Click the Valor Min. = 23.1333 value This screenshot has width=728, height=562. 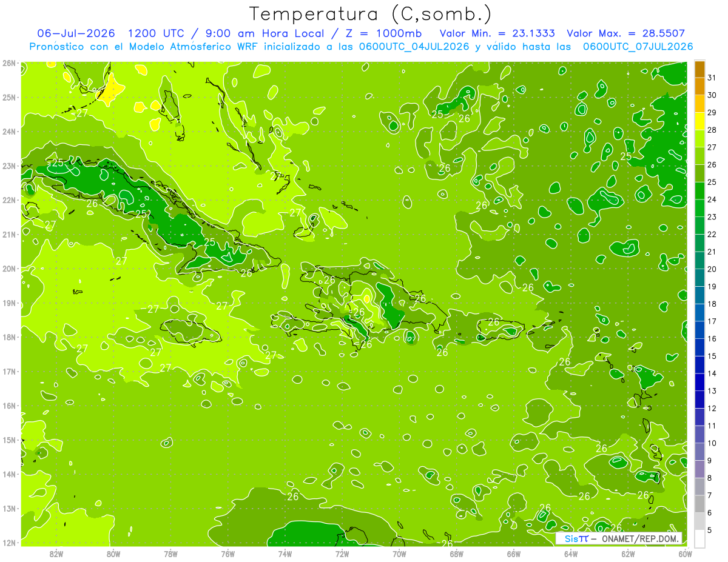coord(498,33)
